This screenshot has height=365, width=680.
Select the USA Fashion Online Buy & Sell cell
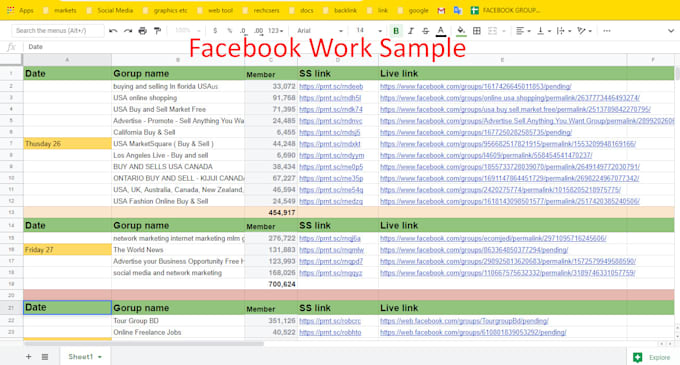(x=178, y=201)
